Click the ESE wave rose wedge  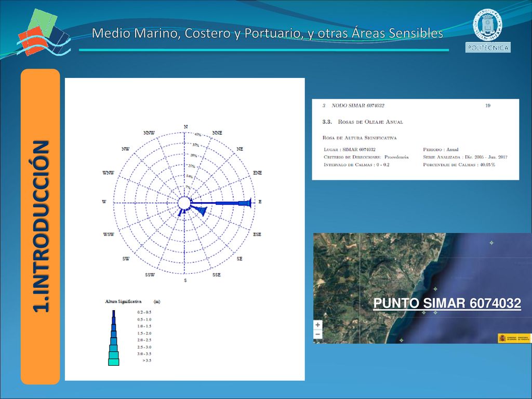(x=199, y=210)
